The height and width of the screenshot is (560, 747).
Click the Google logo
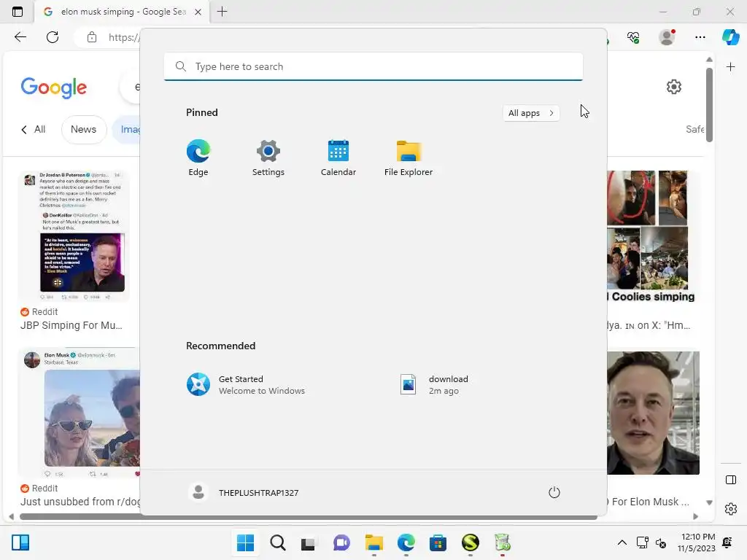54,87
